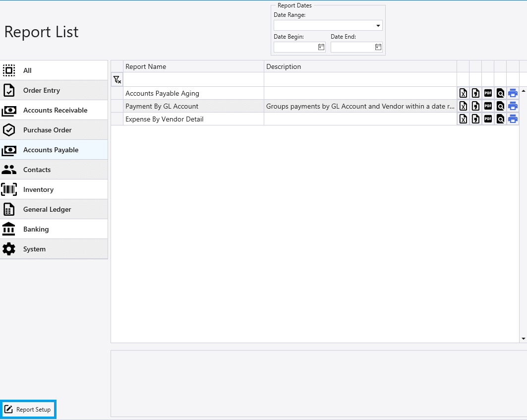Export Payment By GL Account as CSV
The height and width of the screenshot is (420, 527).
pos(475,106)
